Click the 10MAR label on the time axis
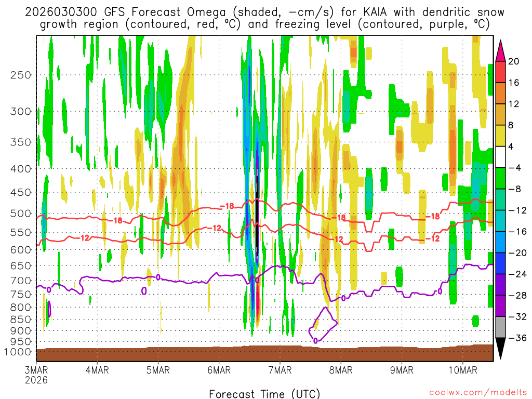 click(463, 370)
